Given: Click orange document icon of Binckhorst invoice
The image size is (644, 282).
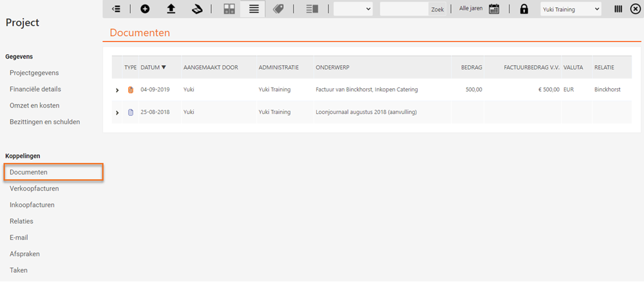Looking at the screenshot, I should (x=131, y=89).
